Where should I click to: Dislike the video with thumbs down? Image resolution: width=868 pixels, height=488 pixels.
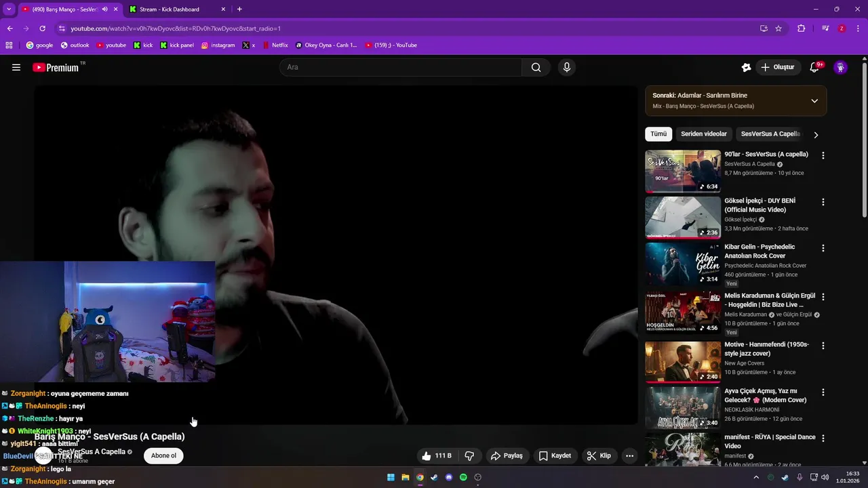point(469,455)
